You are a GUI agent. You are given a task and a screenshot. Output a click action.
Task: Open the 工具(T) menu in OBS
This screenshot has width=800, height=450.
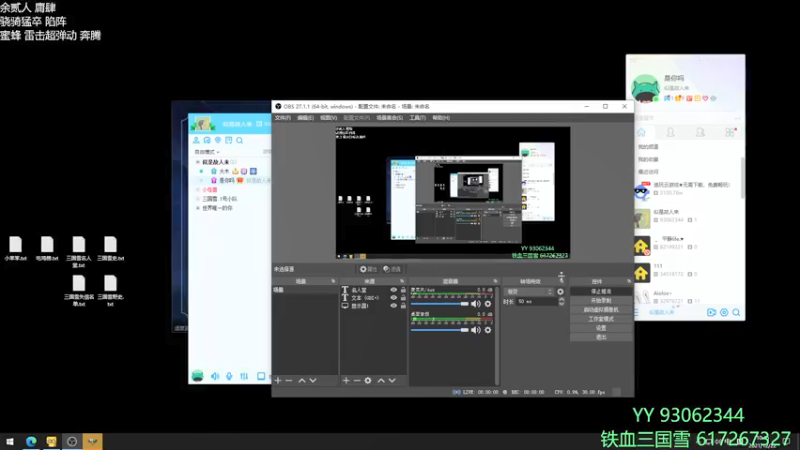click(417, 118)
